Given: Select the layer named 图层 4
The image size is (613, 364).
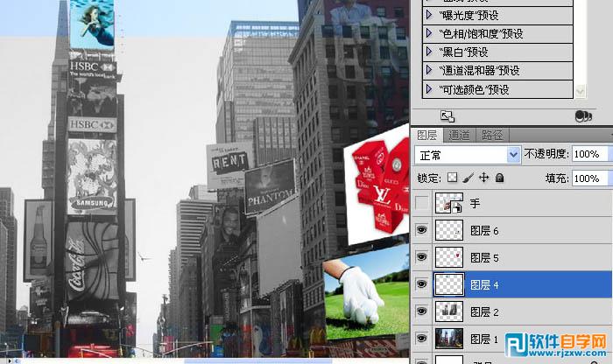Looking at the screenshot, I should [x=484, y=284].
